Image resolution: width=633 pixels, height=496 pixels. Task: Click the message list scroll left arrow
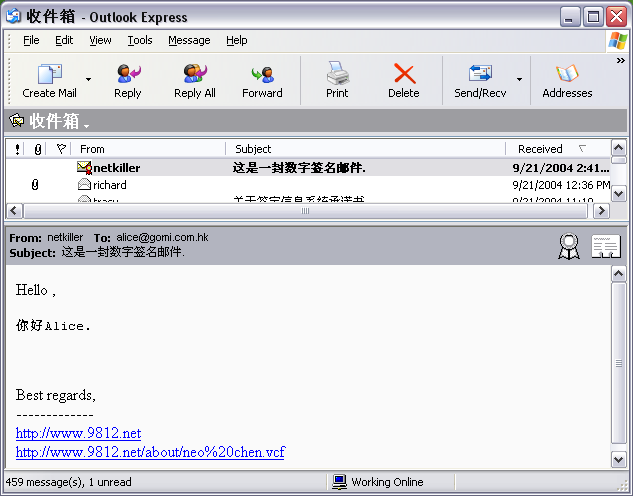tap(15, 211)
